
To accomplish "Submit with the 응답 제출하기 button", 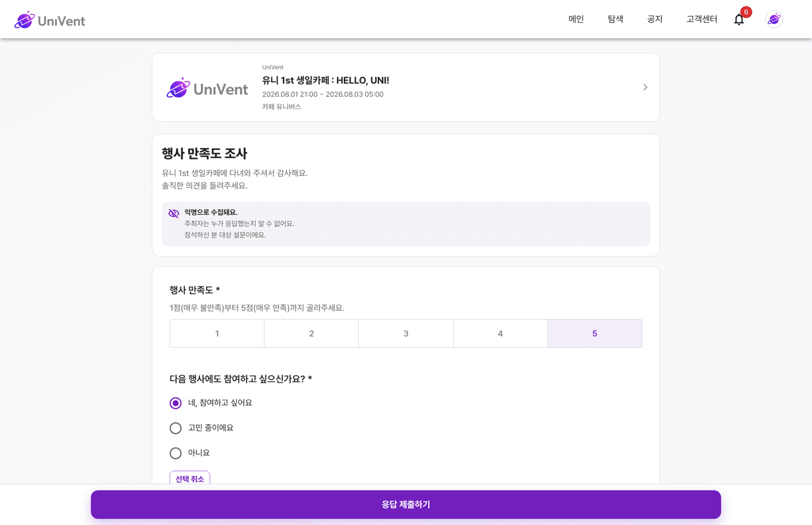I will (406, 505).
